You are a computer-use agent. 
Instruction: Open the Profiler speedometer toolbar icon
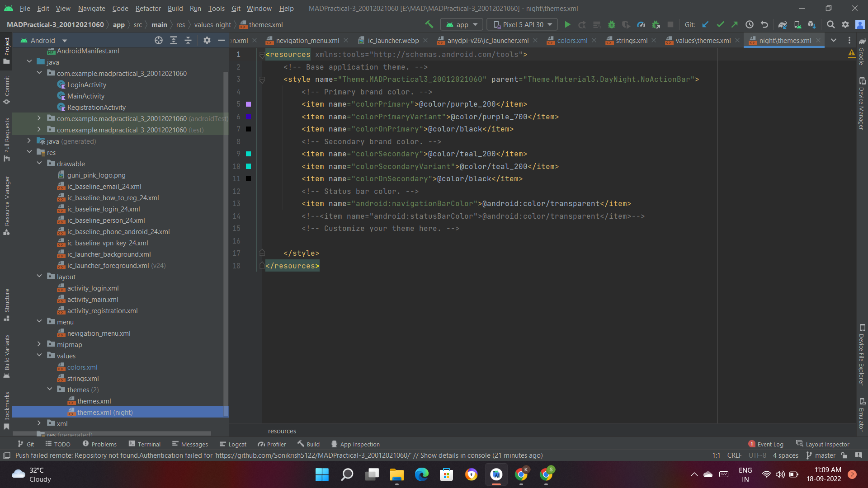(x=641, y=24)
